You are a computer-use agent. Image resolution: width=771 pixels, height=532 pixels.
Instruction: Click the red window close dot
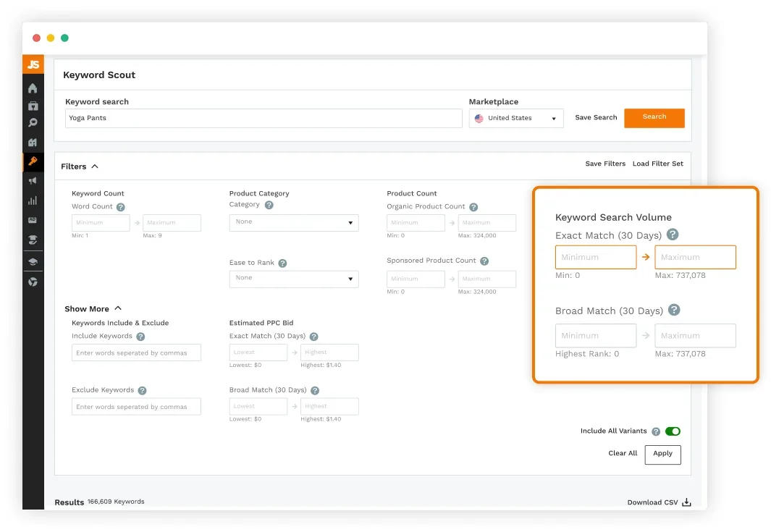click(x=36, y=38)
